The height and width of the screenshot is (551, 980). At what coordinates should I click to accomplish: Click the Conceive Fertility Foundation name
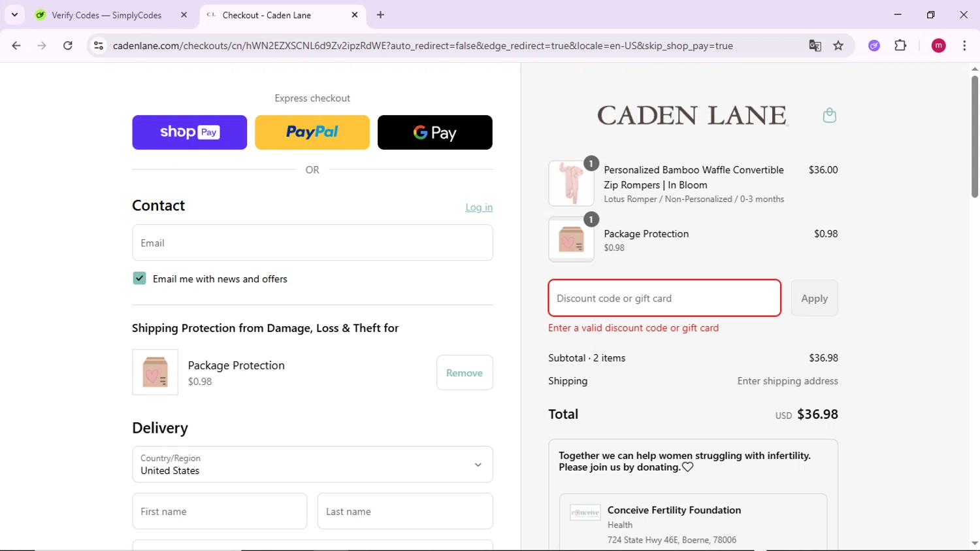coord(674,510)
